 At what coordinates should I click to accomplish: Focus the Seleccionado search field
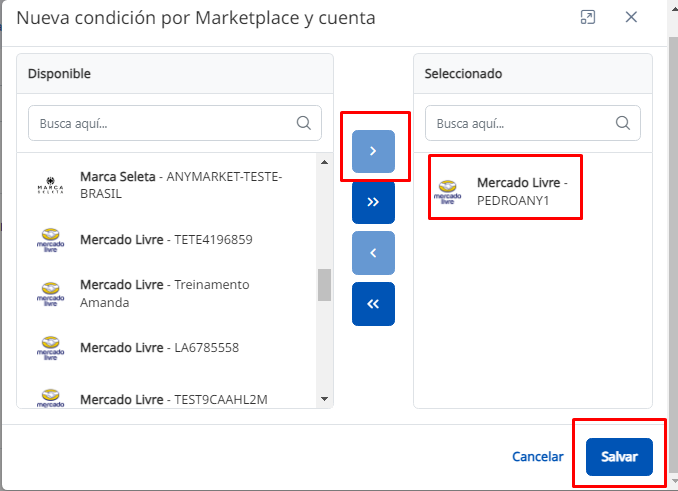[x=533, y=123]
